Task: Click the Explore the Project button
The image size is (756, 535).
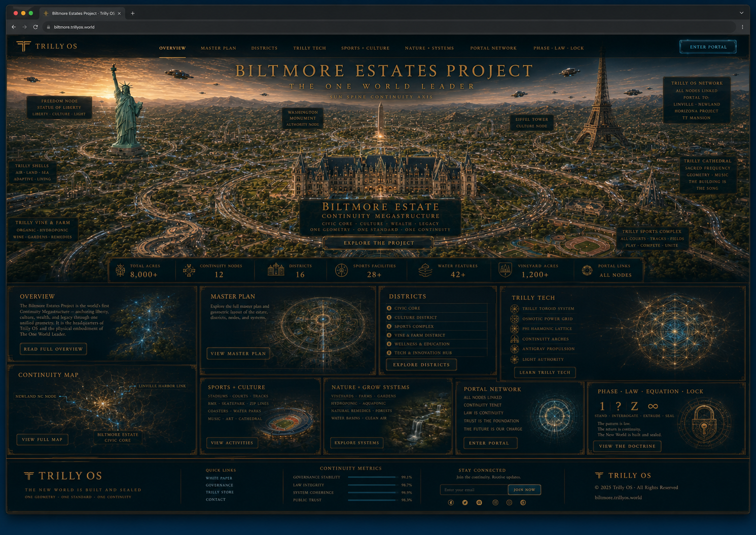Action: pos(379,243)
